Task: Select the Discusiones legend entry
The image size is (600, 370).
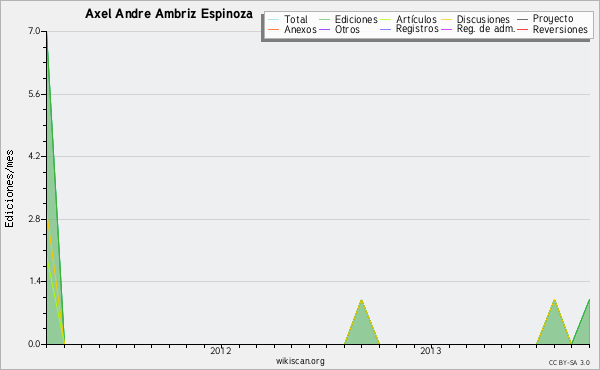Action: pyautogui.click(x=476, y=19)
